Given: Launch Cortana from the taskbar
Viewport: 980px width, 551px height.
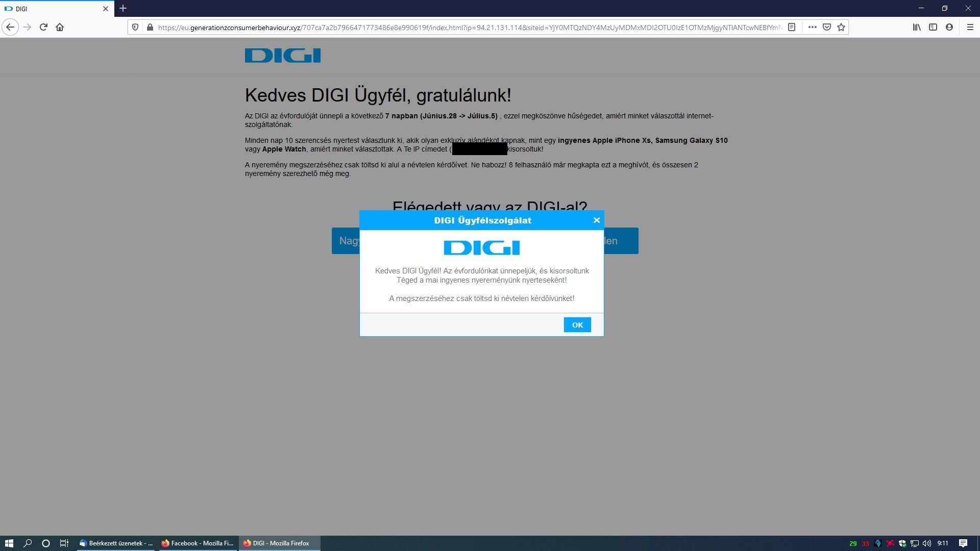Looking at the screenshot, I should coord(45,543).
